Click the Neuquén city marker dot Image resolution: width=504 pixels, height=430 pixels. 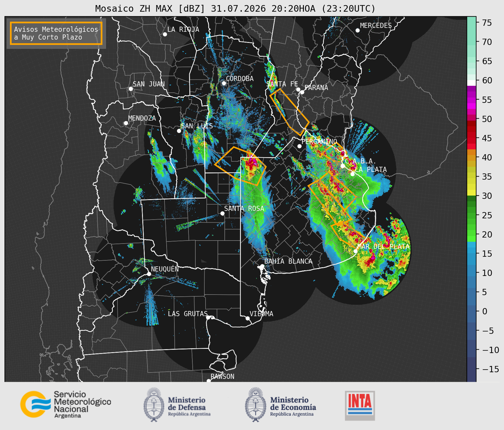click(x=149, y=274)
